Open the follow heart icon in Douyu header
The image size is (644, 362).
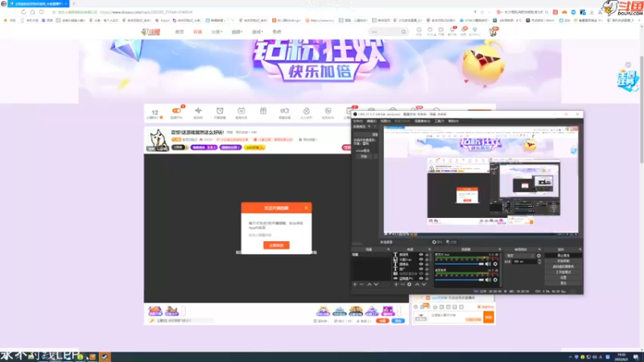(430, 30)
